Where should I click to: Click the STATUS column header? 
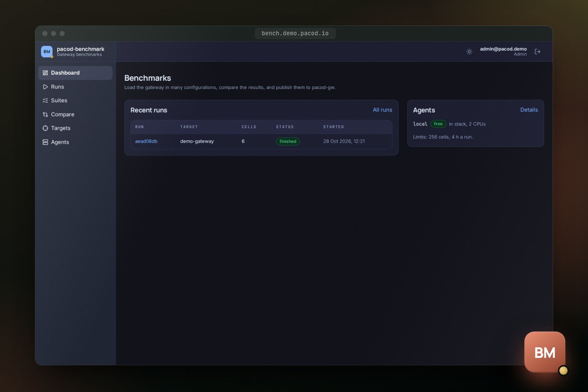click(285, 127)
